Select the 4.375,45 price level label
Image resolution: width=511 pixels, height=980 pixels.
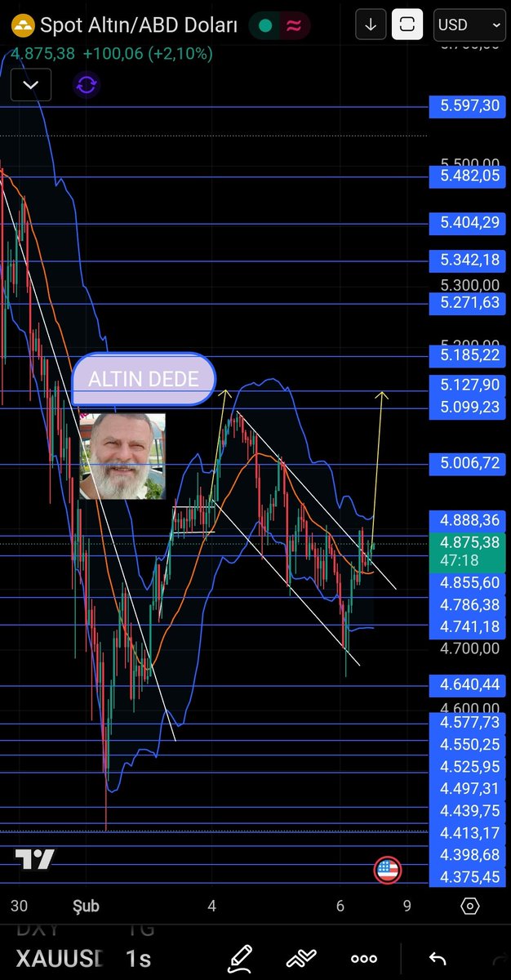tap(469, 877)
